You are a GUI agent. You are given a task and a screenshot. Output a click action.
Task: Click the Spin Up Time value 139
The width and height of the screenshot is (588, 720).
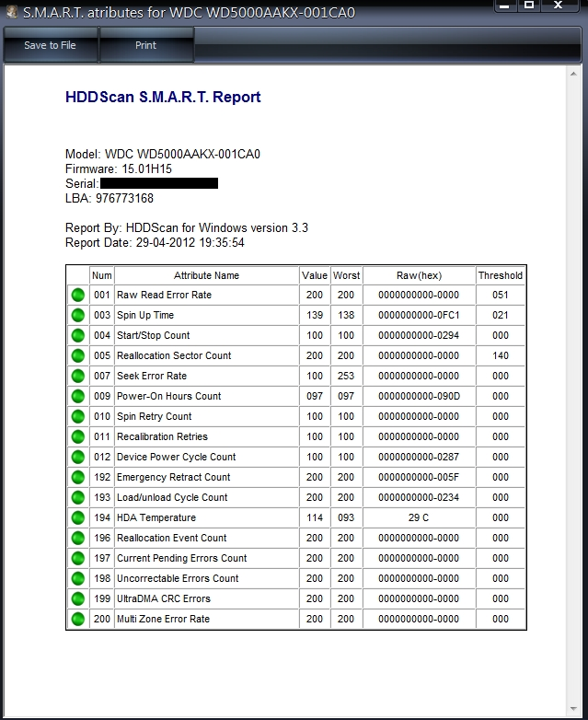click(315, 315)
